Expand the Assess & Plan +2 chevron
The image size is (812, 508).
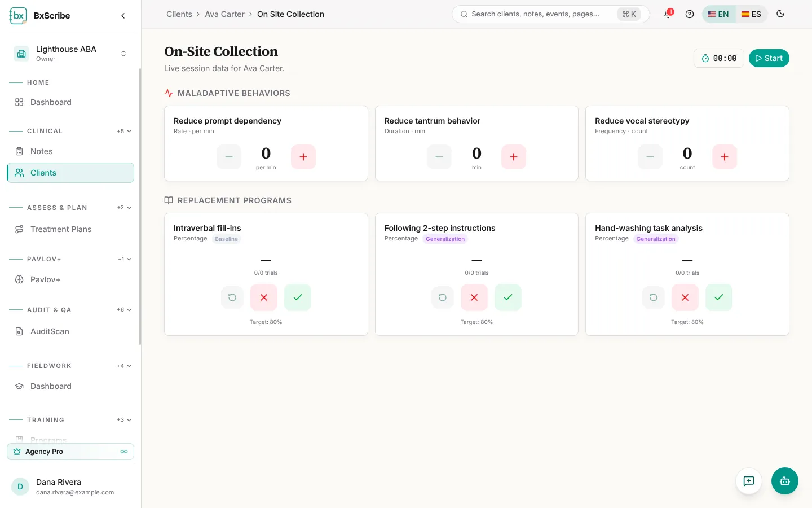pyautogui.click(x=125, y=208)
